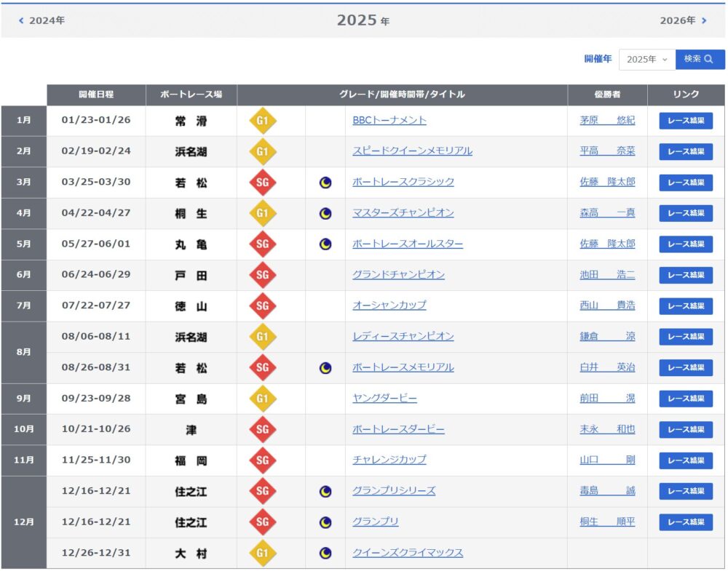Open winner 末永 和也 profile link
728x571 pixels.
(x=607, y=429)
